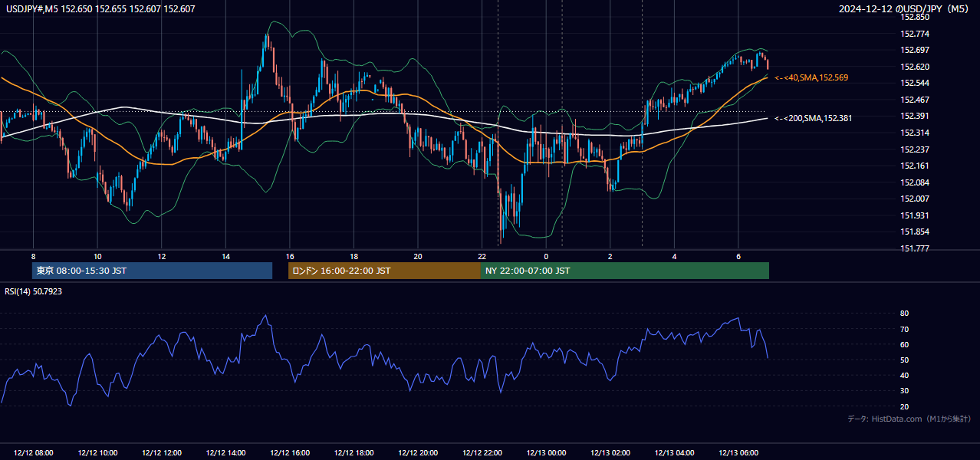Click RSI scale label 50
980x460 pixels.
[905, 360]
